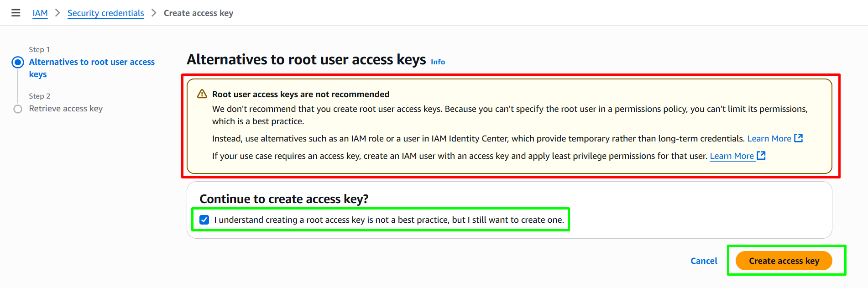Open first Learn More about temporary credentials
The height and width of the screenshot is (288, 868).
[769, 139]
